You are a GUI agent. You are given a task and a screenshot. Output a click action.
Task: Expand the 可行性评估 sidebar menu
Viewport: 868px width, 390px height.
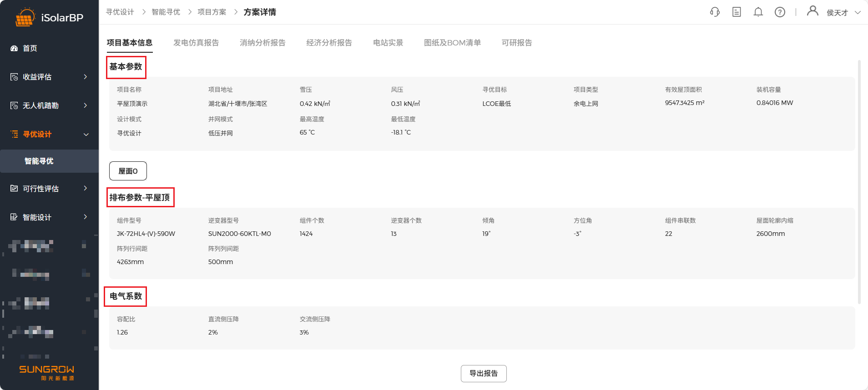[49, 189]
